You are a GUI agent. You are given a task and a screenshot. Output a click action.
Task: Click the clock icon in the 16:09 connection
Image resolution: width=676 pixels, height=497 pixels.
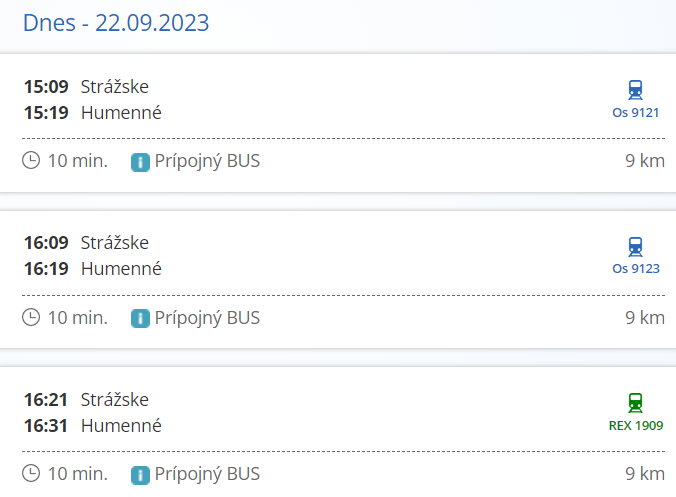point(31,317)
